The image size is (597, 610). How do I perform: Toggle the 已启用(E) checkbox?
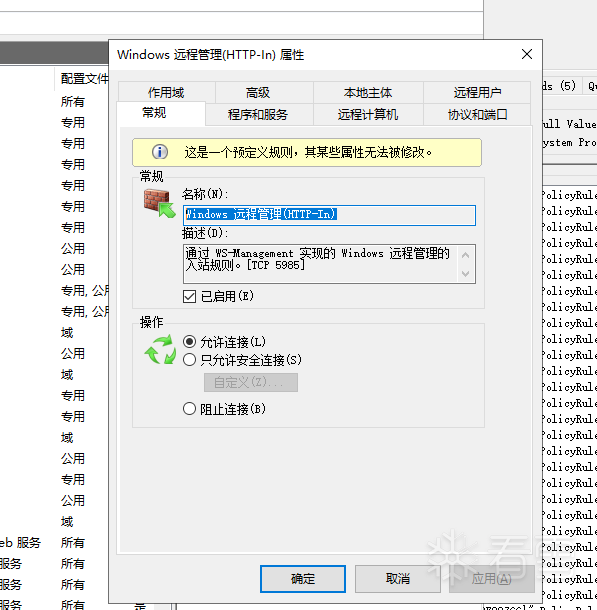pos(189,296)
